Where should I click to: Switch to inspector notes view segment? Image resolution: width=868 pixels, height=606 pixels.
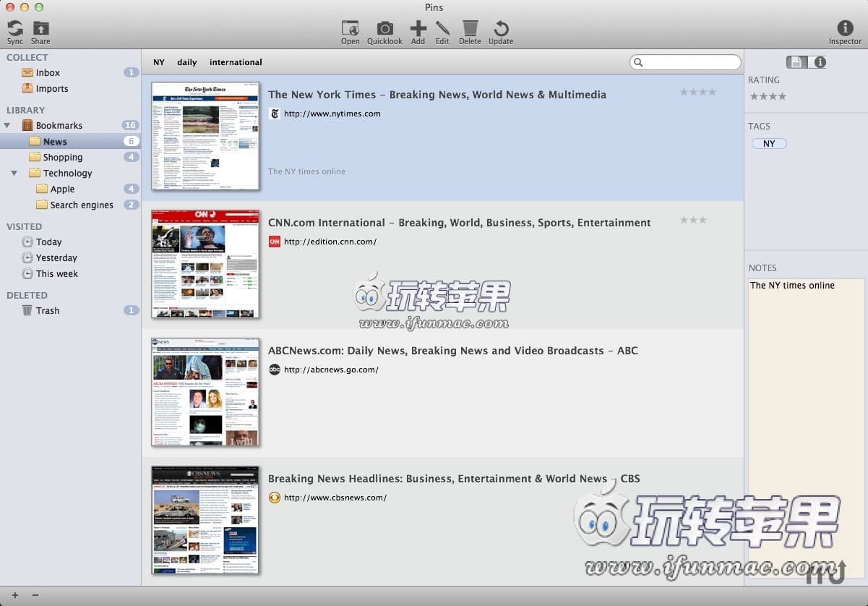[x=796, y=62]
